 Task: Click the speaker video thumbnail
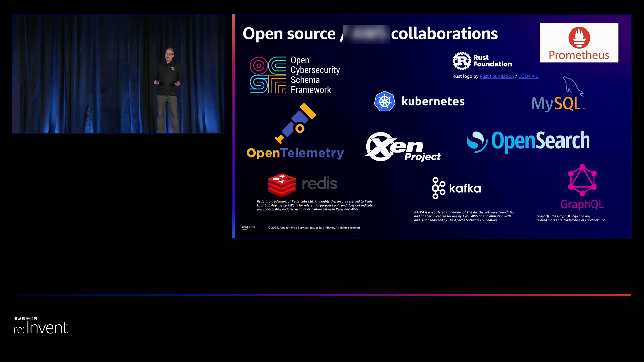coord(118,74)
